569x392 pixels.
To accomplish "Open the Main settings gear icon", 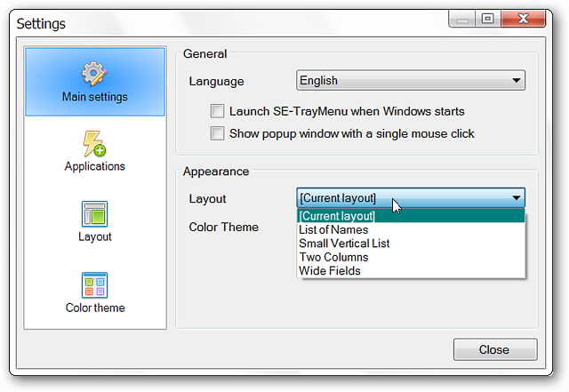I will click(x=94, y=74).
